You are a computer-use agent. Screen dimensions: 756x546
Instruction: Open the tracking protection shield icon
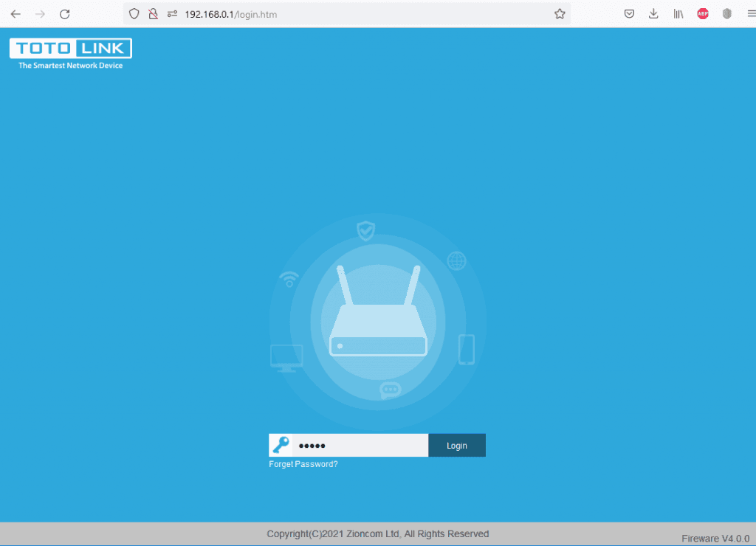(x=134, y=14)
